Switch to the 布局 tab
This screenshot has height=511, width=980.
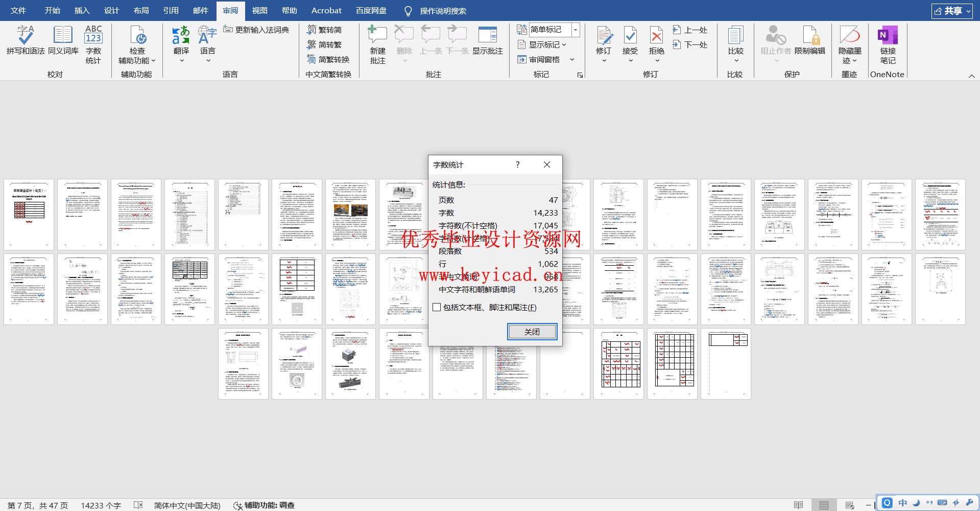point(141,10)
